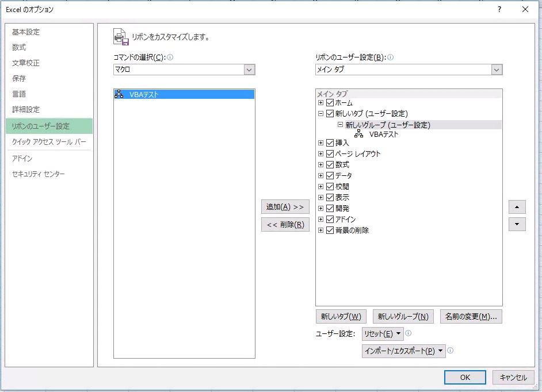Click the VBAテスト macro icon in ribbon tree

click(359, 134)
